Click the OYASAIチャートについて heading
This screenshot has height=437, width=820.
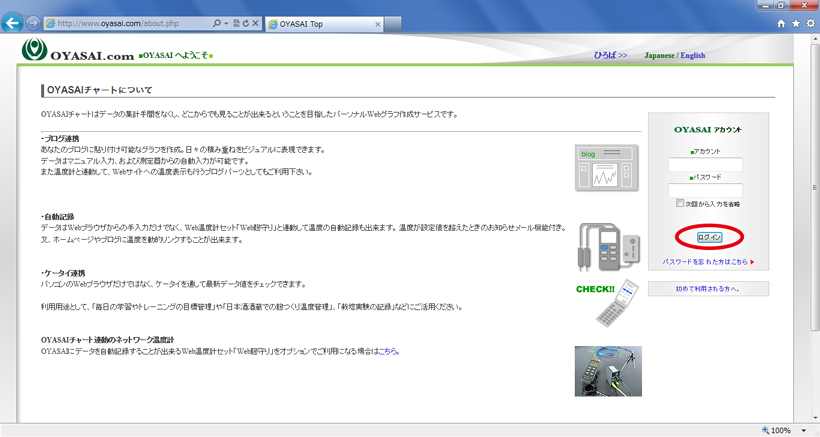coord(99,90)
